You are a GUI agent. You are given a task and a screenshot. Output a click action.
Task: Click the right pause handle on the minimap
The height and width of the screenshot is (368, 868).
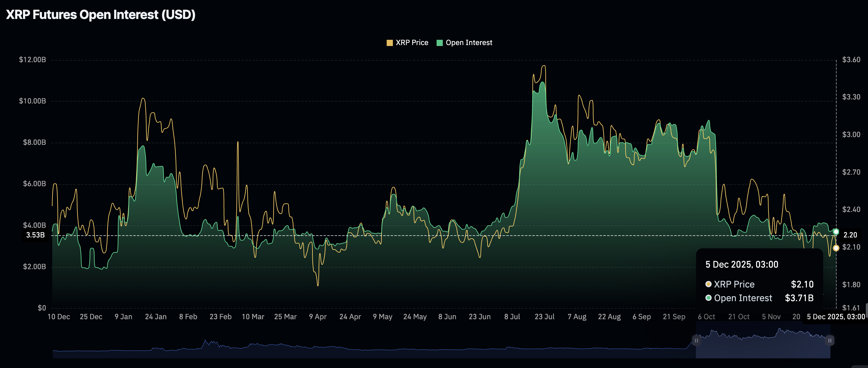point(829,341)
